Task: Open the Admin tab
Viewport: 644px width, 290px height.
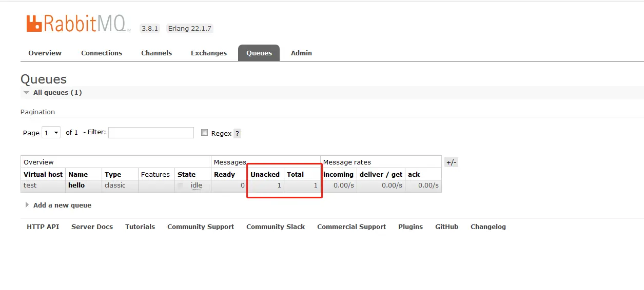Action: pos(301,53)
